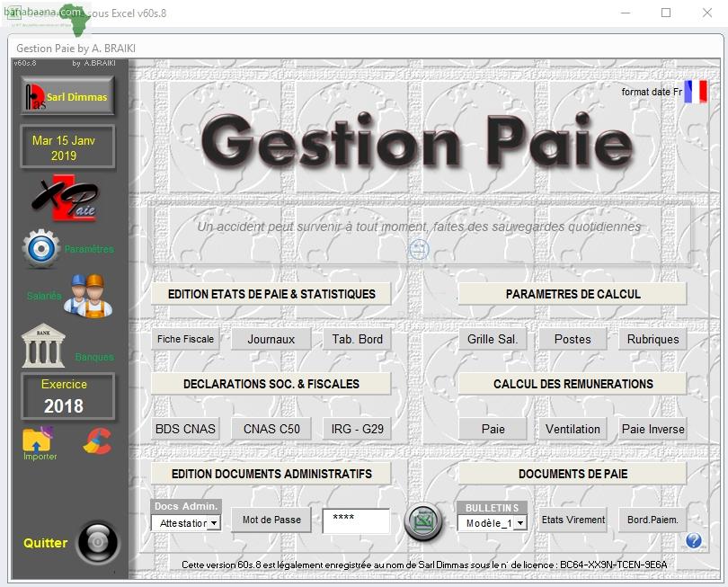The width and height of the screenshot is (728, 587).
Task: Click the DOCUMENTS DE PAIE header
Action: click(573, 474)
